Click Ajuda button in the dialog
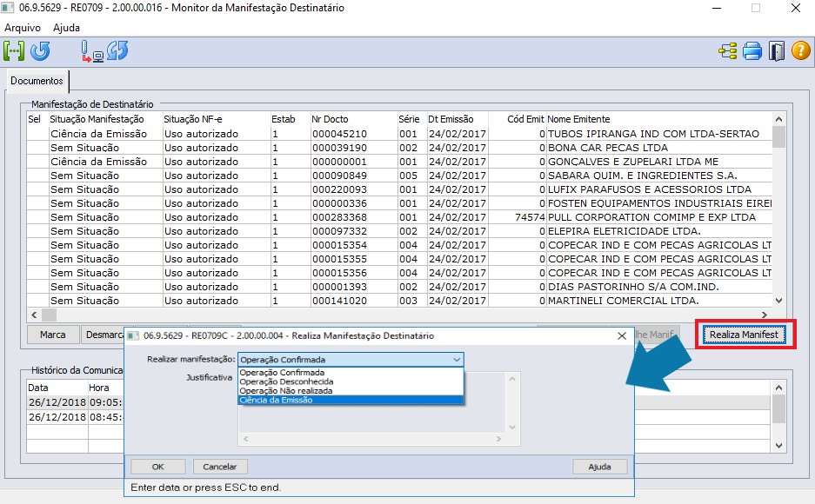Image resolution: width=815 pixels, height=504 pixels. point(600,467)
